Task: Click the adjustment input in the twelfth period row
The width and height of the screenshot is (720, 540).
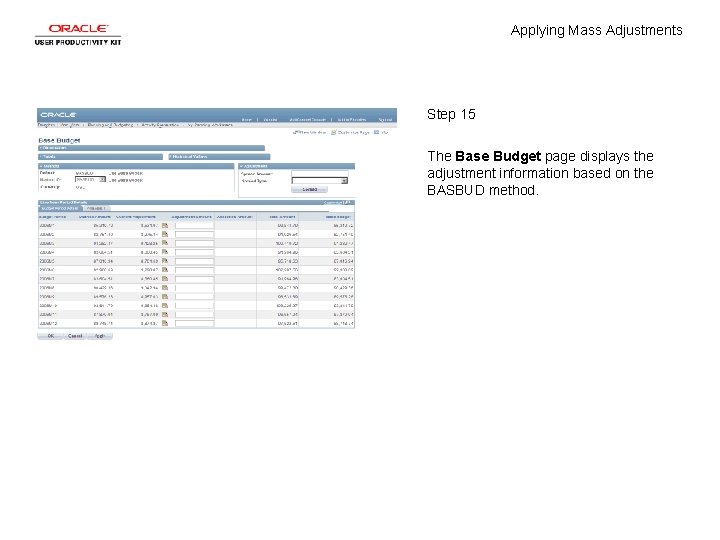Action: coord(194,323)
